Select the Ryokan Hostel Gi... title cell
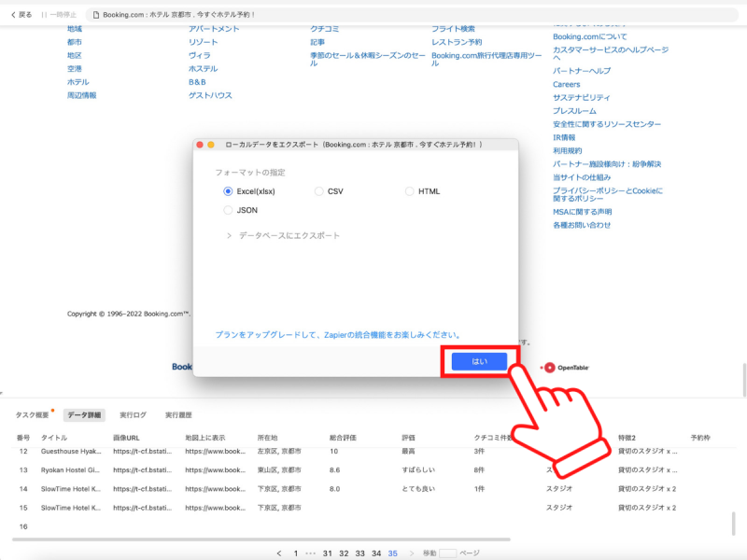 point(71,470)
